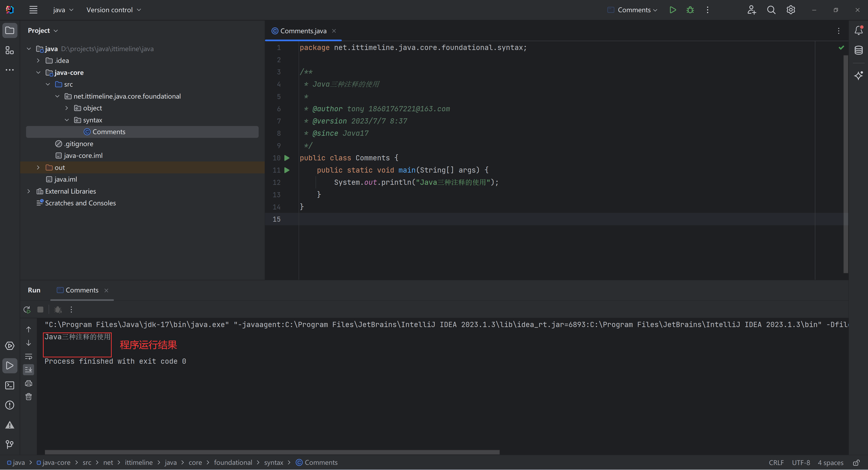868x470 pixels.
Task: Clear all console output trash icon
Action: pos(29,397)
